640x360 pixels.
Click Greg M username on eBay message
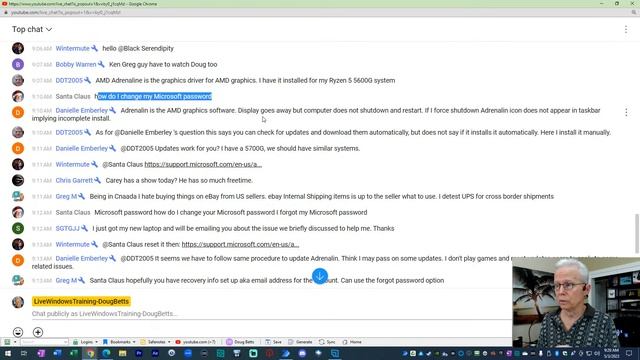point(66,197)
